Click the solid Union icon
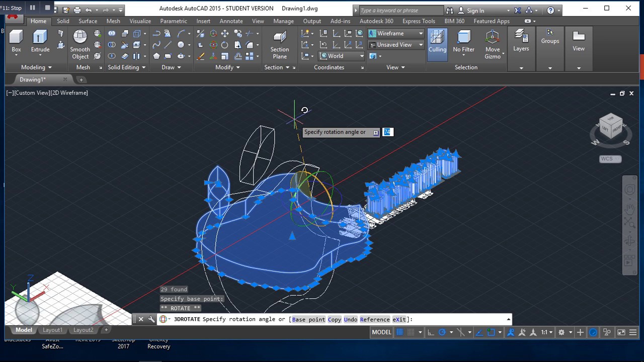This screenshot has width=644, height=362. (x=112, y=34)
